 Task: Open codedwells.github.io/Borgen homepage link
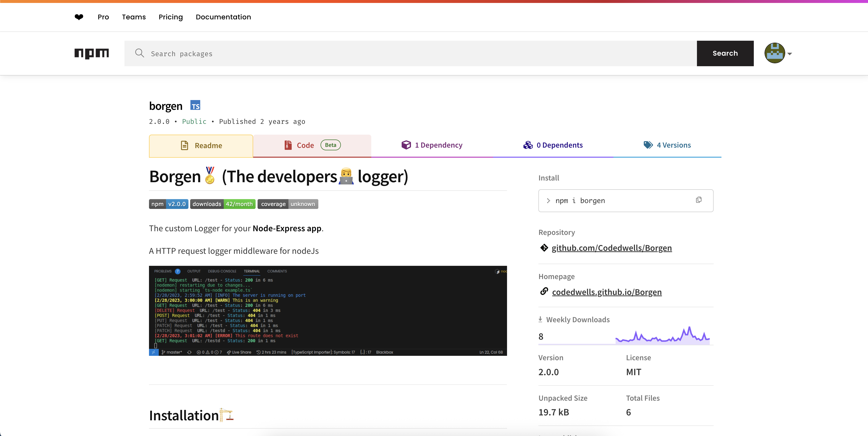tap(607, 292)
